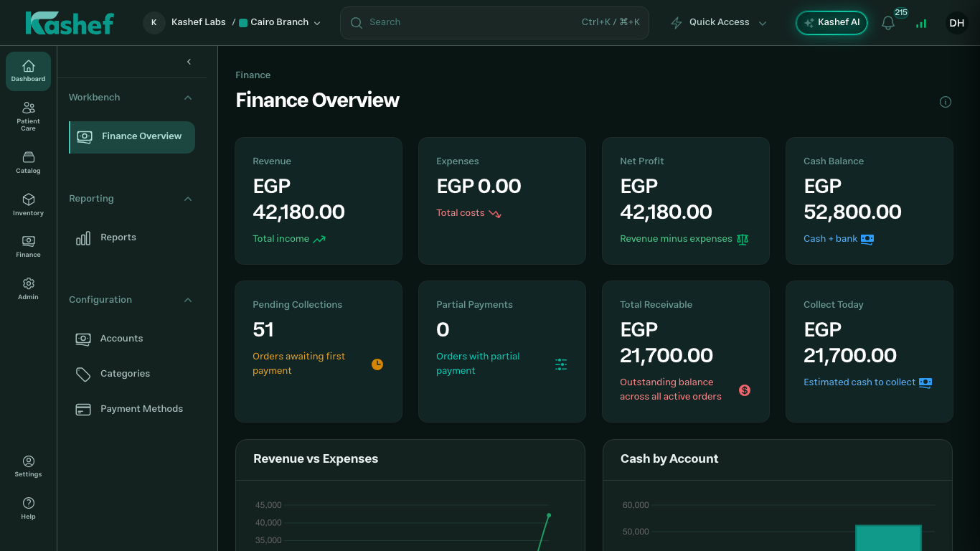Image resolution: width=980 pixels, height=551 pixels.
Task: Open Accounts under Configuration
Action: pos(132,339)
